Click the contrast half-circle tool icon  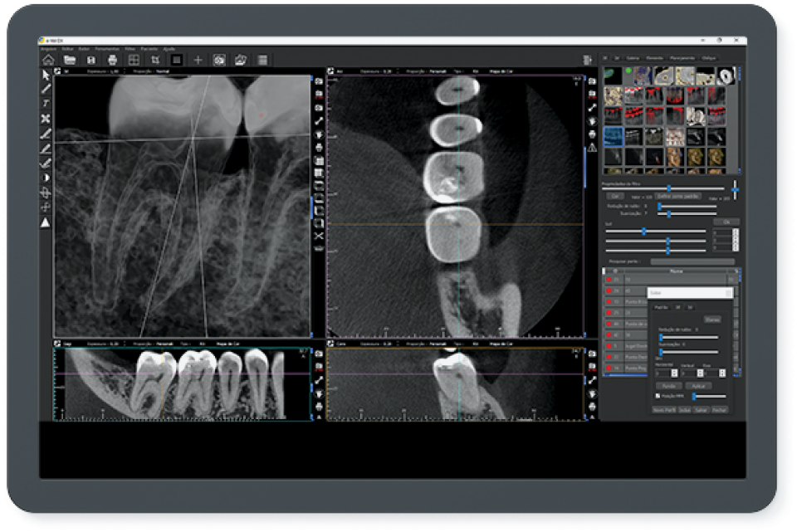click(x=46, y=178)
